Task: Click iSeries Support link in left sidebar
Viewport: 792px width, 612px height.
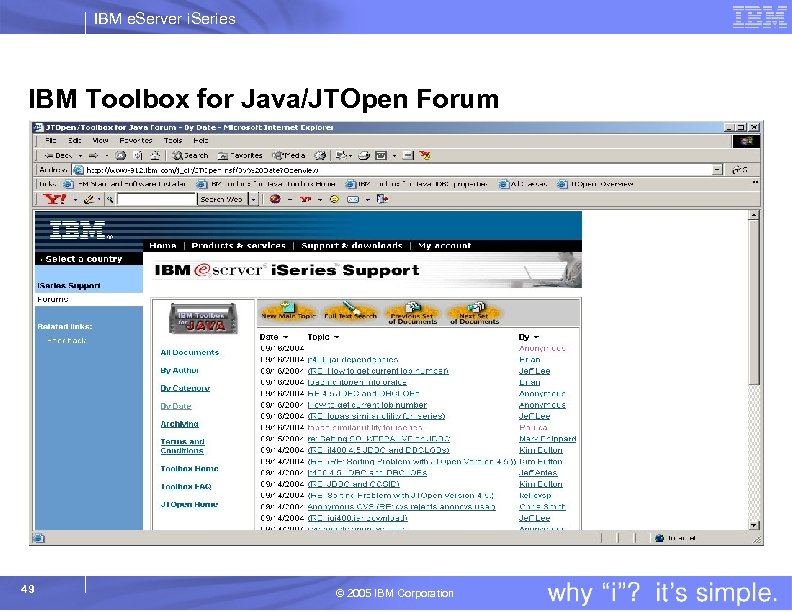Action: click(69, 286)
